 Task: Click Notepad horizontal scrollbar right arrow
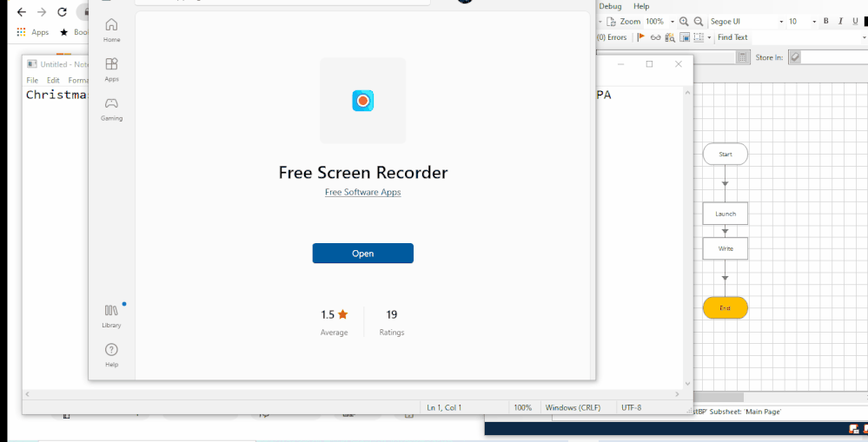click(x=677, y=394)
